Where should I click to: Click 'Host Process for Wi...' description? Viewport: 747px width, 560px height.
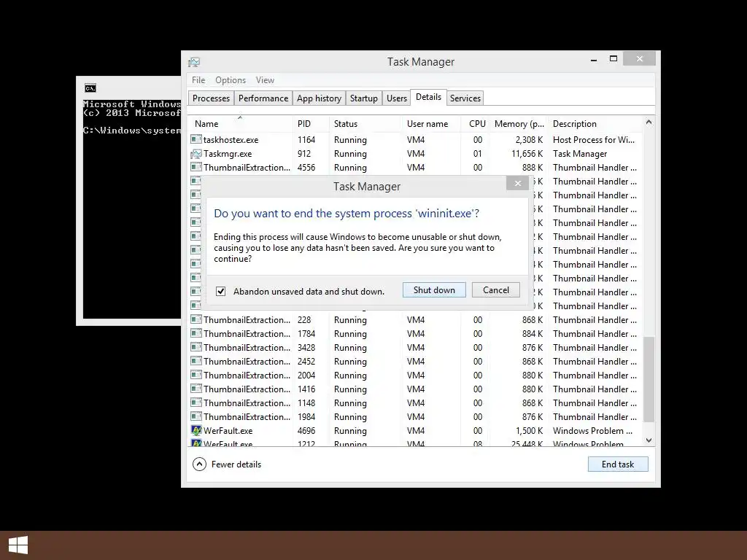pyautogui.click(x=594, y=140)
